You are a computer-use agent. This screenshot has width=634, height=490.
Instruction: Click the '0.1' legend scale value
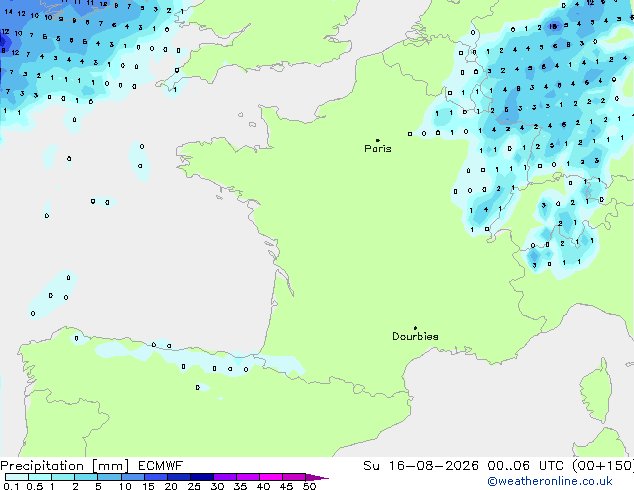(x=11, y=486)
